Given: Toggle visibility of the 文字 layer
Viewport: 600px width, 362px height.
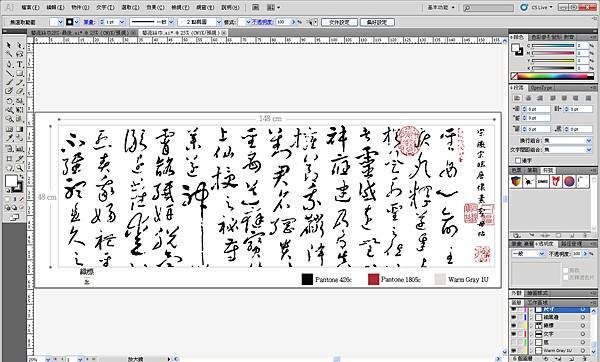Looking at the screenshot, I should tap(514, 334).
